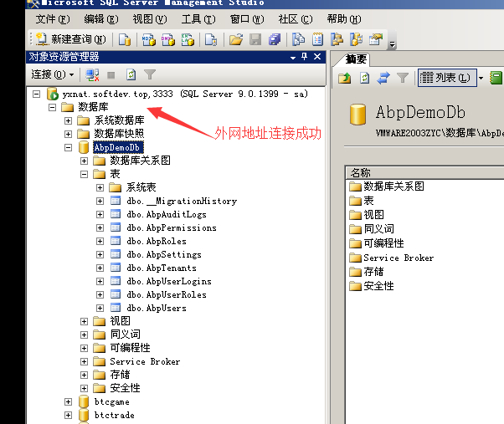This screenshot has width=504, height=424.
Task: Click the New Query button
Action: 70,39
